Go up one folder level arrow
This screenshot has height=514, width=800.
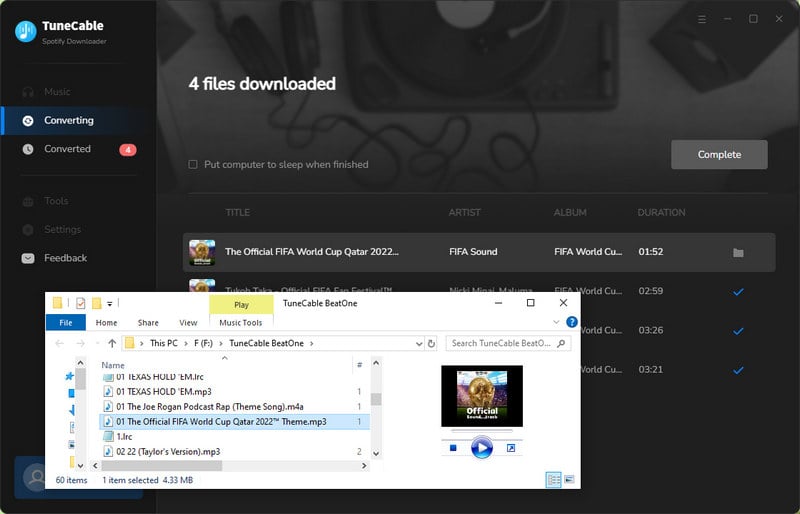pyautogui.click(x=112, y=344)
